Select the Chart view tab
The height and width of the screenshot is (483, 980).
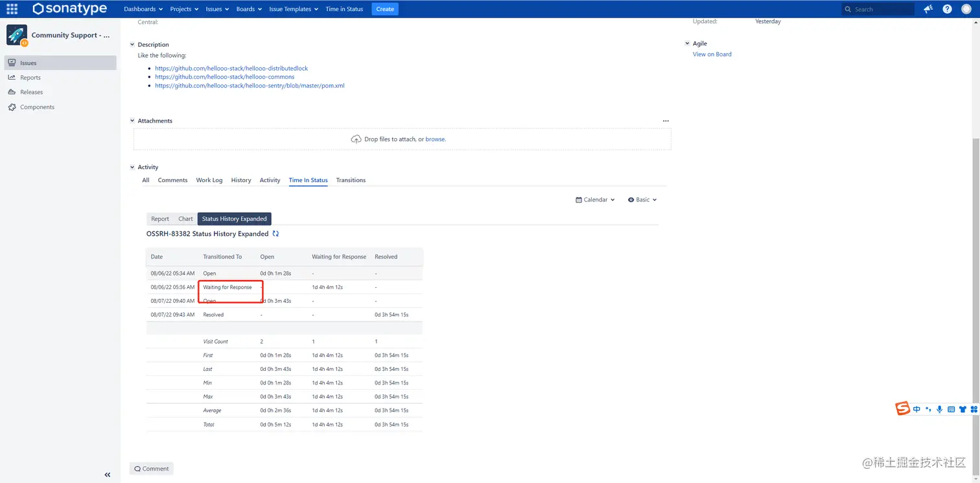pyautogui.click(x=185, y=219)
